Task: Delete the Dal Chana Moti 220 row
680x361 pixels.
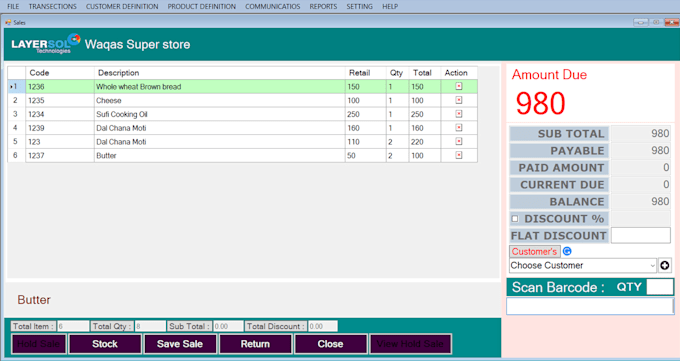Action: pos(458,141)
